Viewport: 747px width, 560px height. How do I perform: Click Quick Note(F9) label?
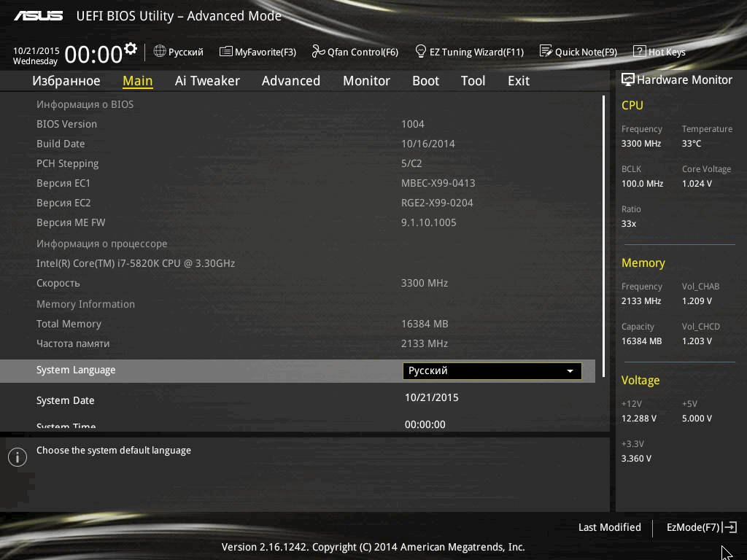[x=586, y=52]
